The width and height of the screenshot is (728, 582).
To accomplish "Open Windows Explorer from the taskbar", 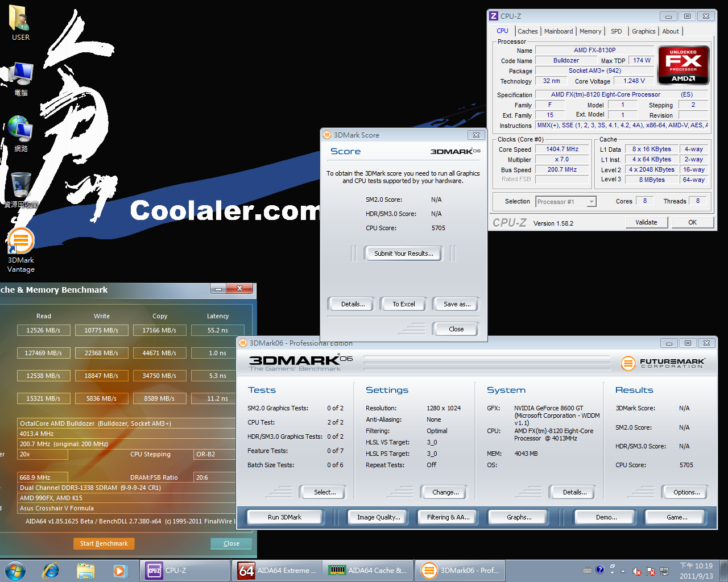I will point(85,570).
